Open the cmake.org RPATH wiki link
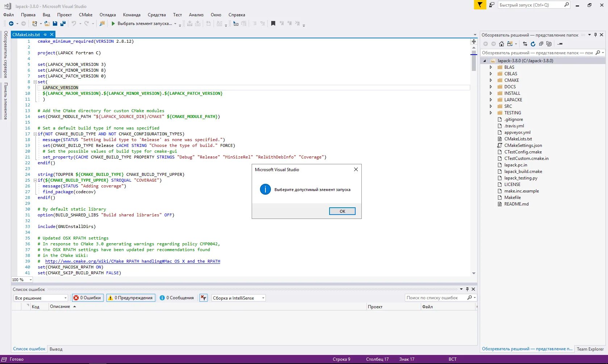608x364 pixels. [133, 261]
